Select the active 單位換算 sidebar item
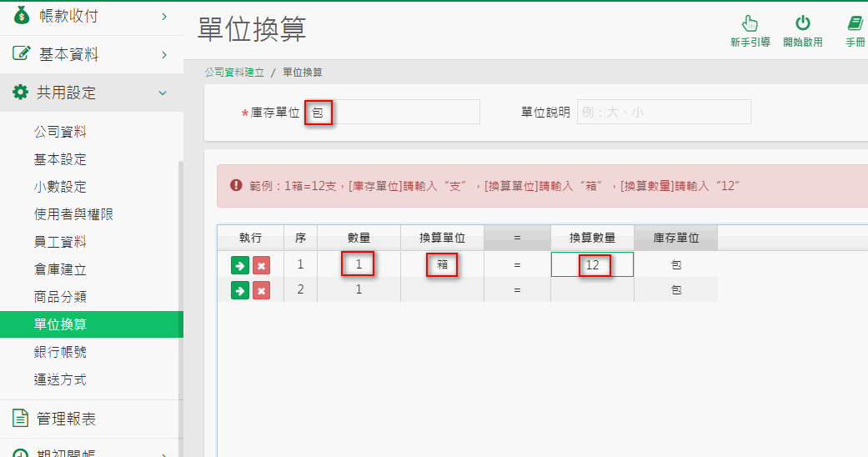 pos(92,324)
